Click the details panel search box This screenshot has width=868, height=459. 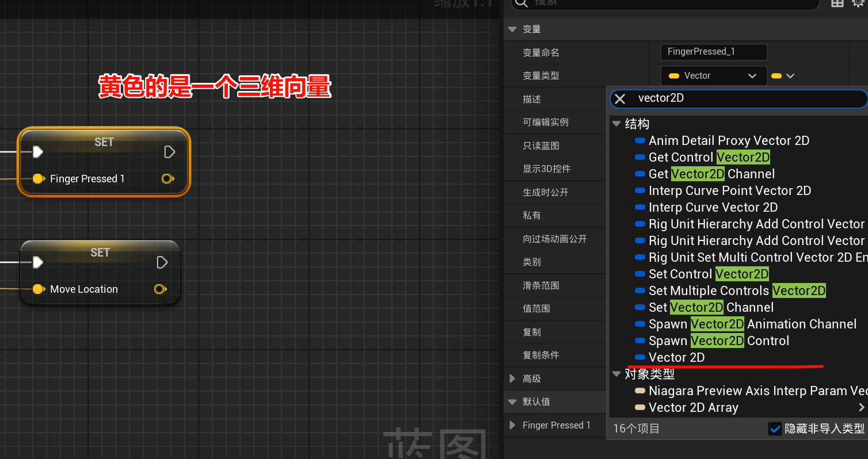(x=665, y=3)
